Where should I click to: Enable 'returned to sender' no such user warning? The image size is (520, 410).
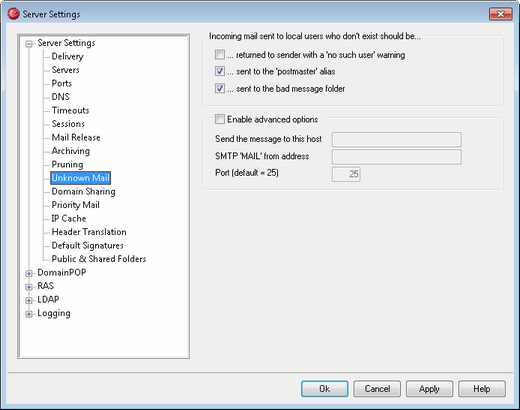pos(220,54)
